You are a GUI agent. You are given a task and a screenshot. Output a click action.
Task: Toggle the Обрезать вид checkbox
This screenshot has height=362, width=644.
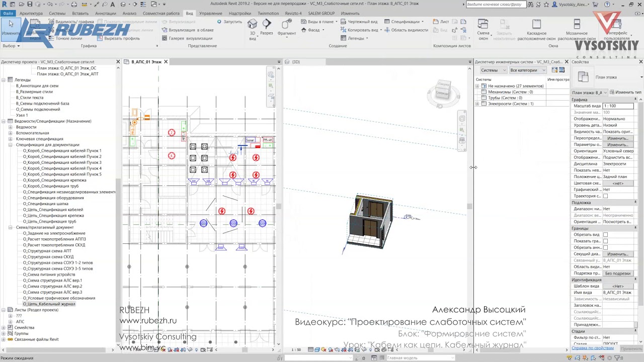[605, 235]
